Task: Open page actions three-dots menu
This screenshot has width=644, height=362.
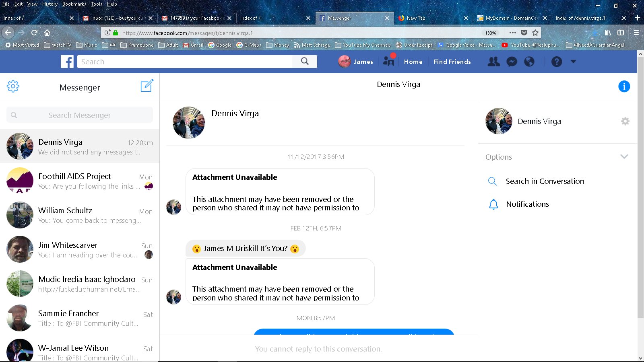Action: (x=512, y=33)
